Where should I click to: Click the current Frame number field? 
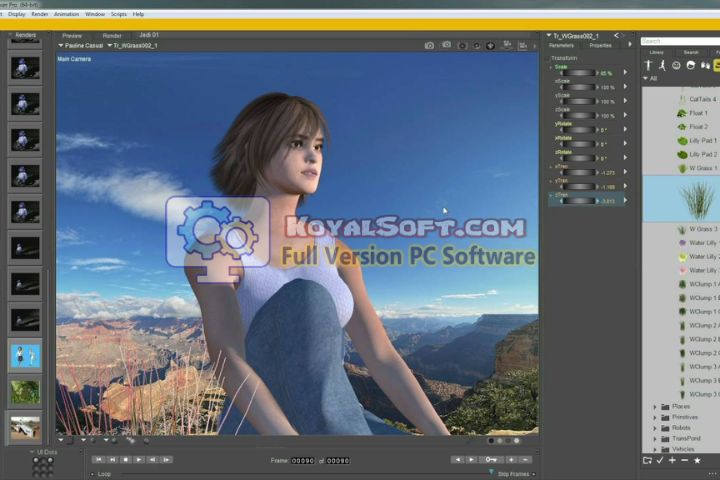coord(303,460)
